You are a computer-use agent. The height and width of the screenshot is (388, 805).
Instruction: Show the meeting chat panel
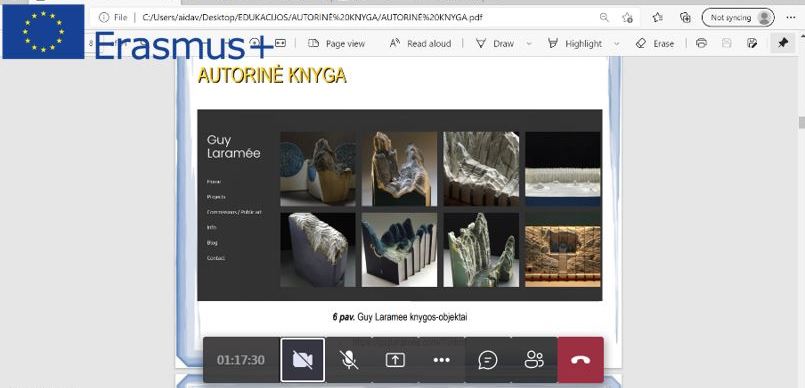[x=487, y=360]
